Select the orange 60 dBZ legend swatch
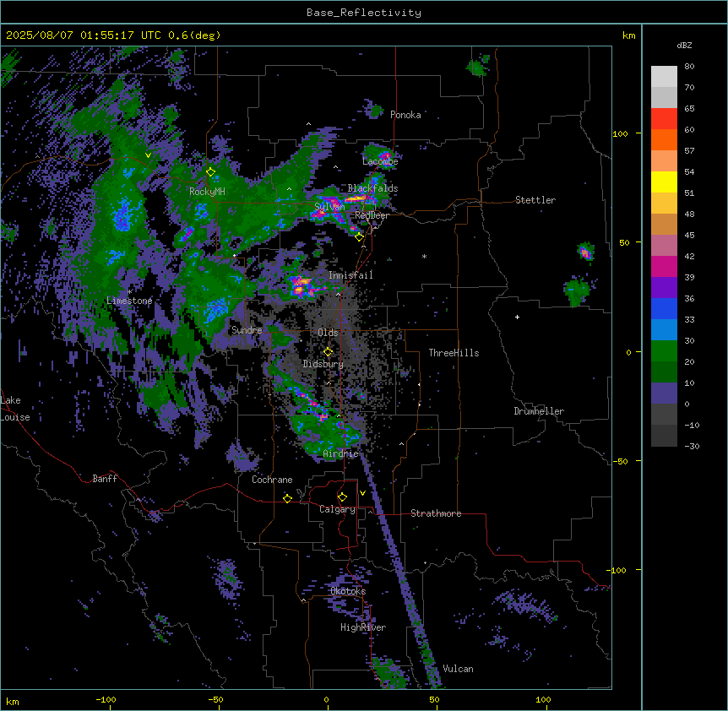728x711 pixels. (x=664, y=139)
